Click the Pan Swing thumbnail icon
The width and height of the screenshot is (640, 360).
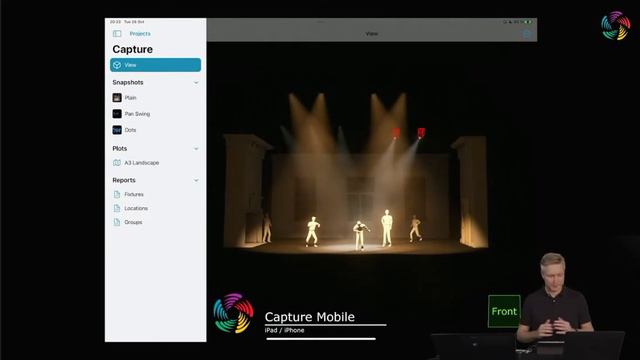117,114
